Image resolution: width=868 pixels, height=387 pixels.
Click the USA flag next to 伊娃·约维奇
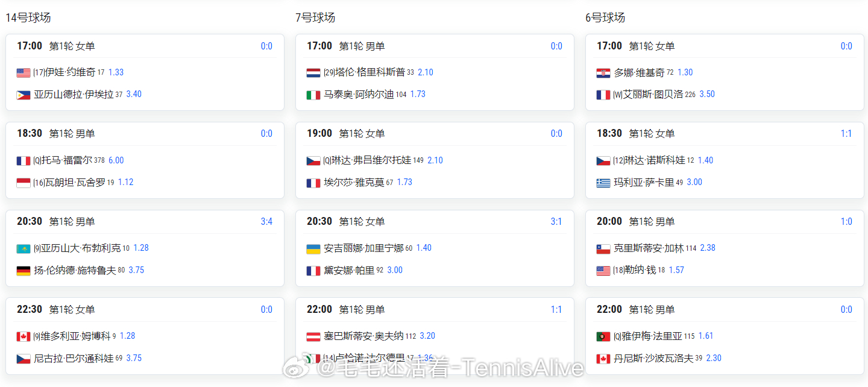24,72
